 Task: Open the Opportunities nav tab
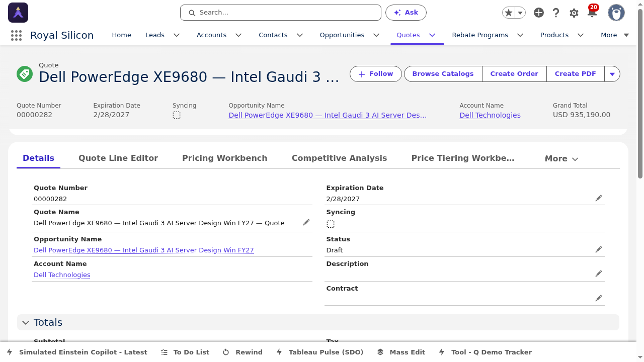pos(342,35)
